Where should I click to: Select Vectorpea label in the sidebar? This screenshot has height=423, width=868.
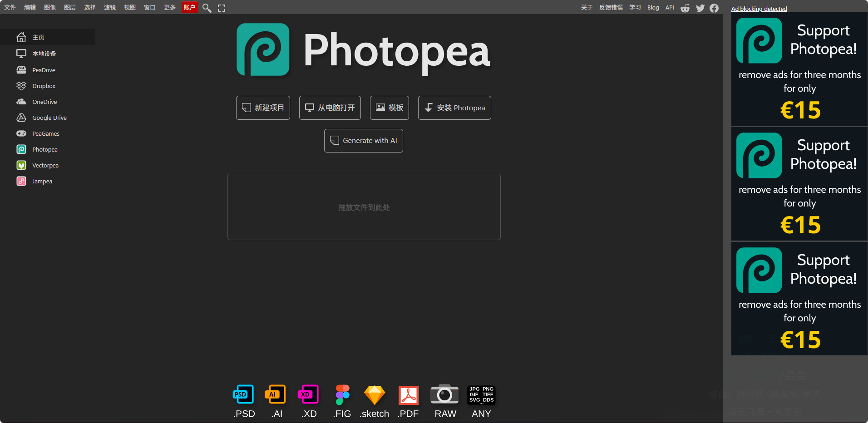pyautogui.click(x=45, y=165)
